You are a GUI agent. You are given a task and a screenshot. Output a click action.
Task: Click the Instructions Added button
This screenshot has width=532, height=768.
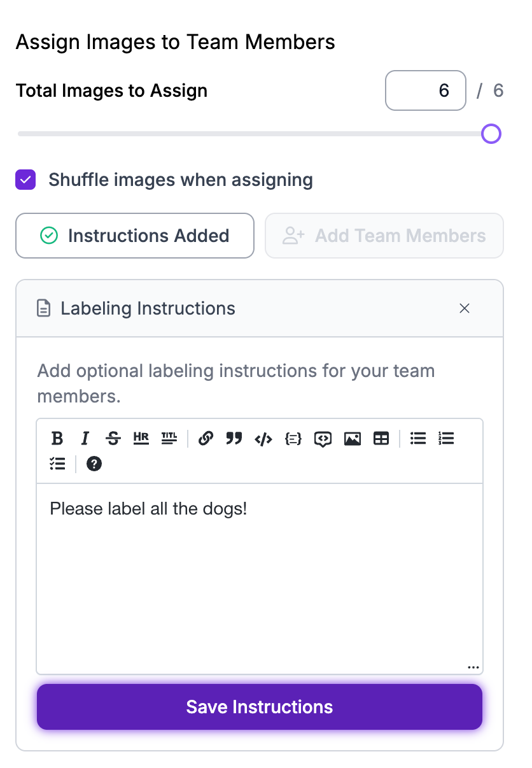135,236
